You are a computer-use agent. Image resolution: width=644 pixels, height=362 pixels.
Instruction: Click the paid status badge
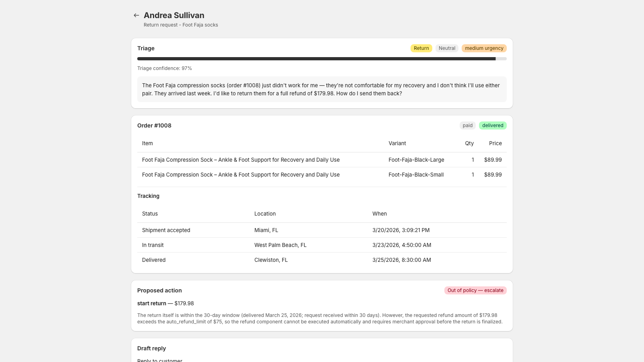click(x=468, y=125)
